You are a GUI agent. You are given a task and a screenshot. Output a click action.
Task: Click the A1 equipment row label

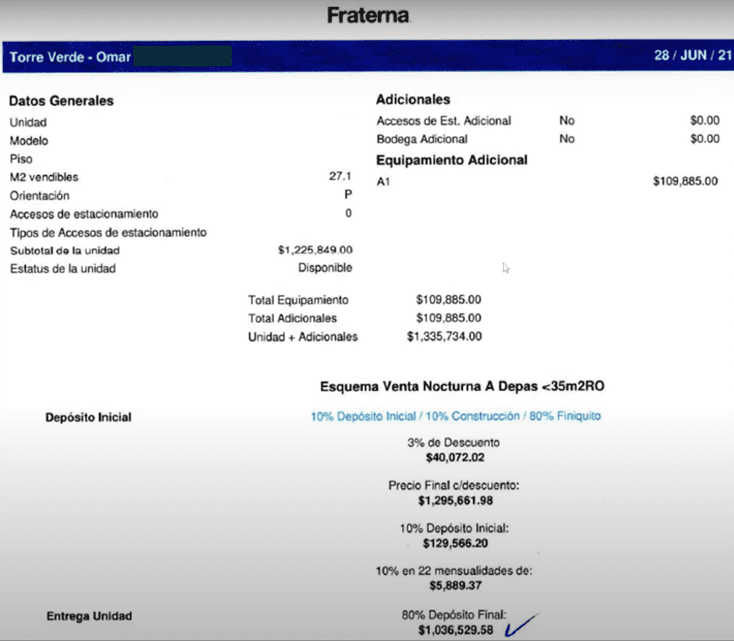383,181
